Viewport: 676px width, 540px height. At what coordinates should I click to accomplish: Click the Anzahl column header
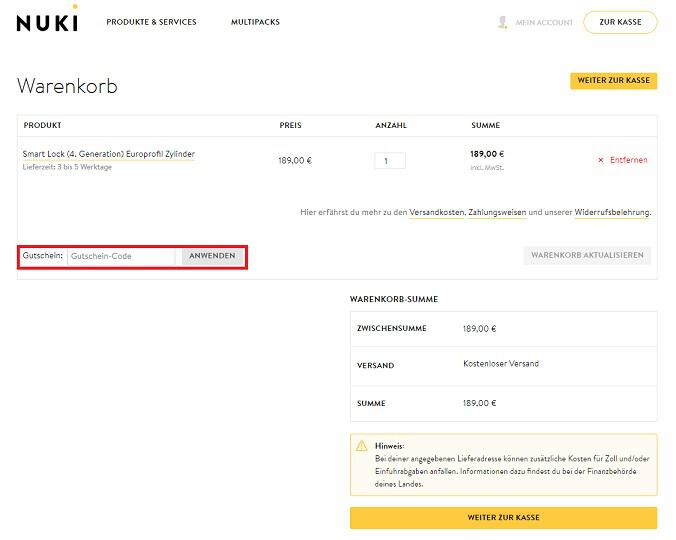[391, 125]
